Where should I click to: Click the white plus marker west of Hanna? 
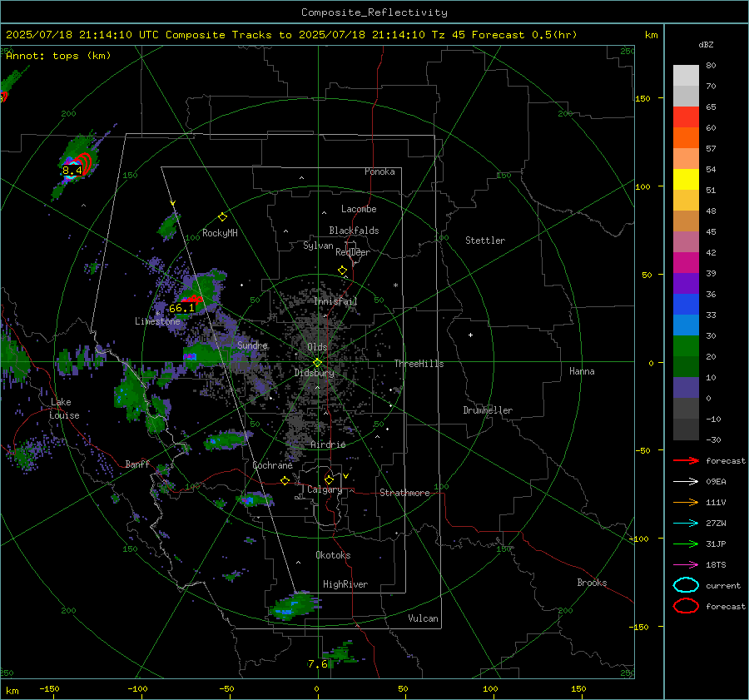click(470, 335)
